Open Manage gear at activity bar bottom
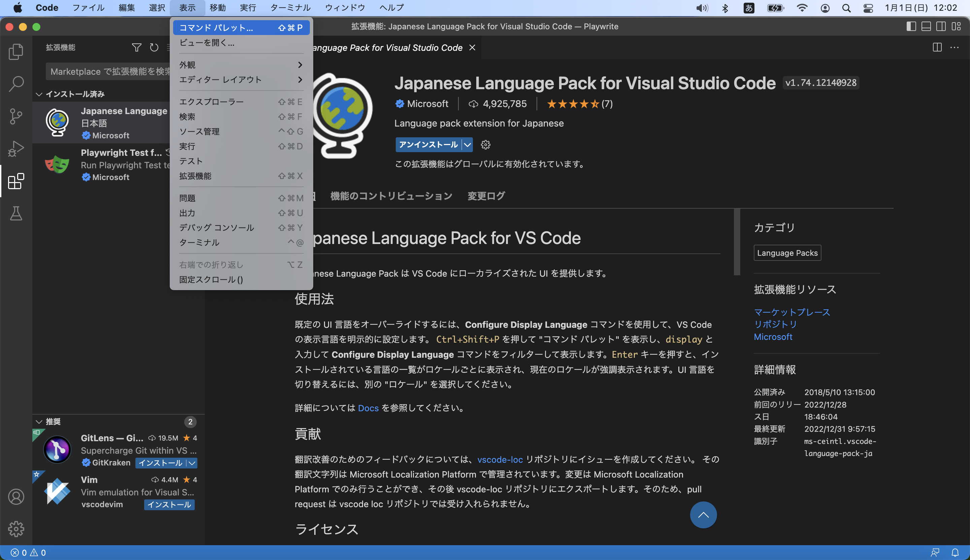Screen dimensions: 970x560 16,529
